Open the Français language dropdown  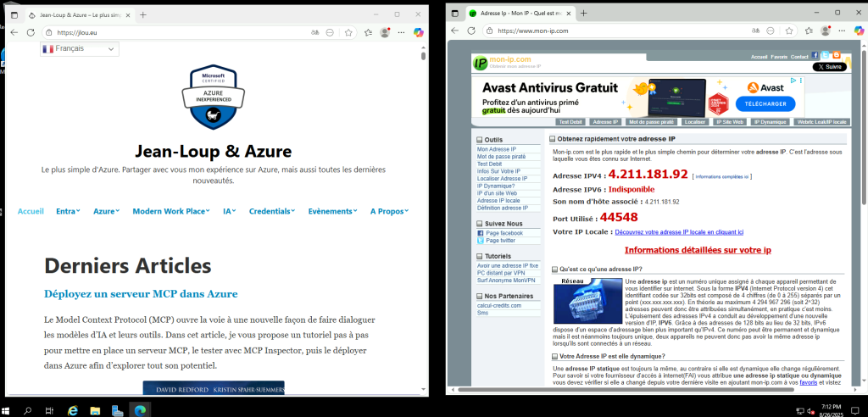pos(79,48)
